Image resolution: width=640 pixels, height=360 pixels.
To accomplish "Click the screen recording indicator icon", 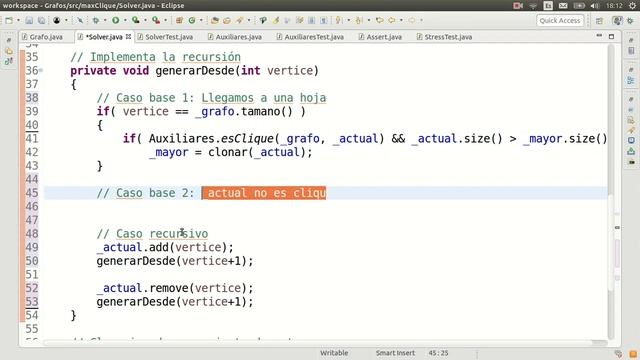I will click(518, 6).
